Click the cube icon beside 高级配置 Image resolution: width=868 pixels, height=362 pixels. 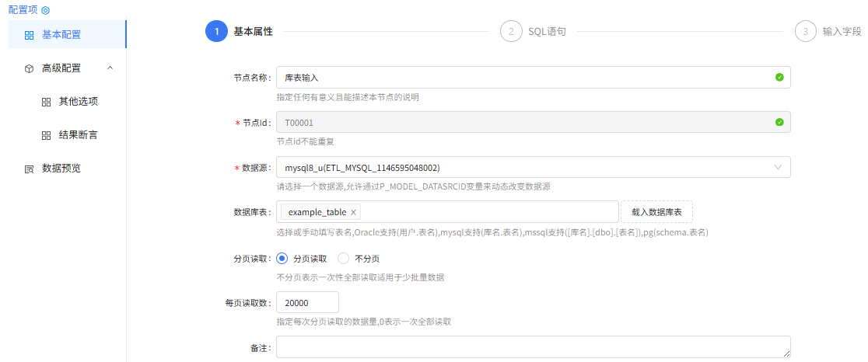pyautogui.click(x=30, y=68)
